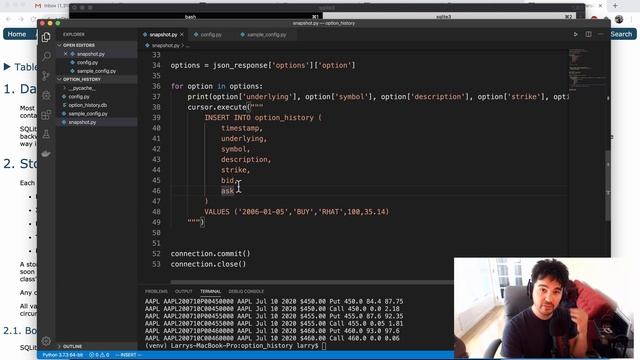The image size is (640, 360).
Task: Click line number 39 in gutter
Action: click(156, 118)
